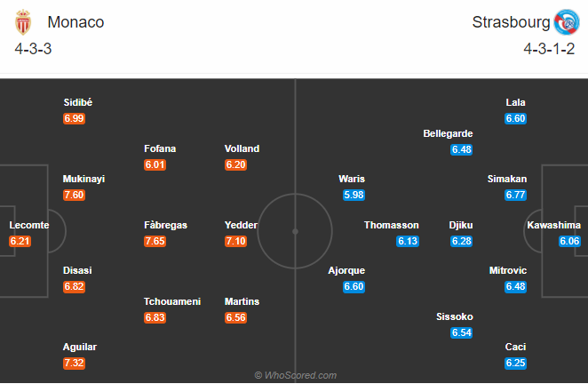The image size is (588, 384).
Task: Select player Yedder on the pitch
Action: [242, 225]
